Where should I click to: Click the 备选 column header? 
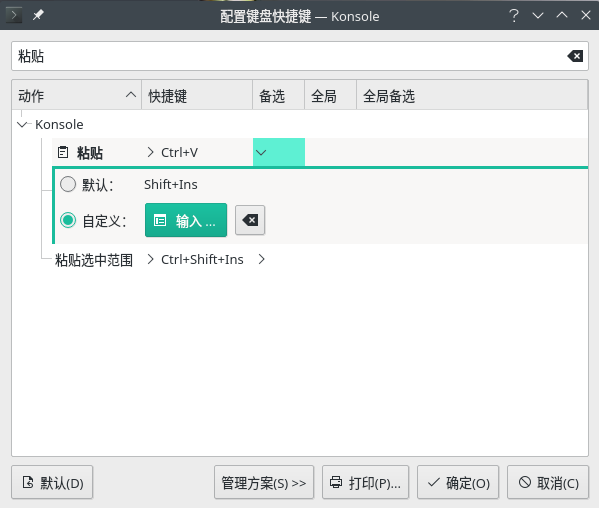(278, 95)
